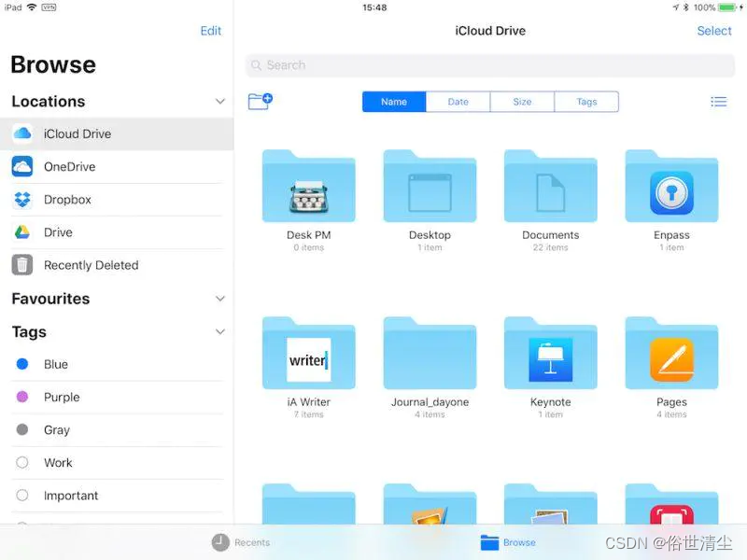Filter by the Gray tag dot
Screen dimensions: 747x560
click(x=22, y=429)
